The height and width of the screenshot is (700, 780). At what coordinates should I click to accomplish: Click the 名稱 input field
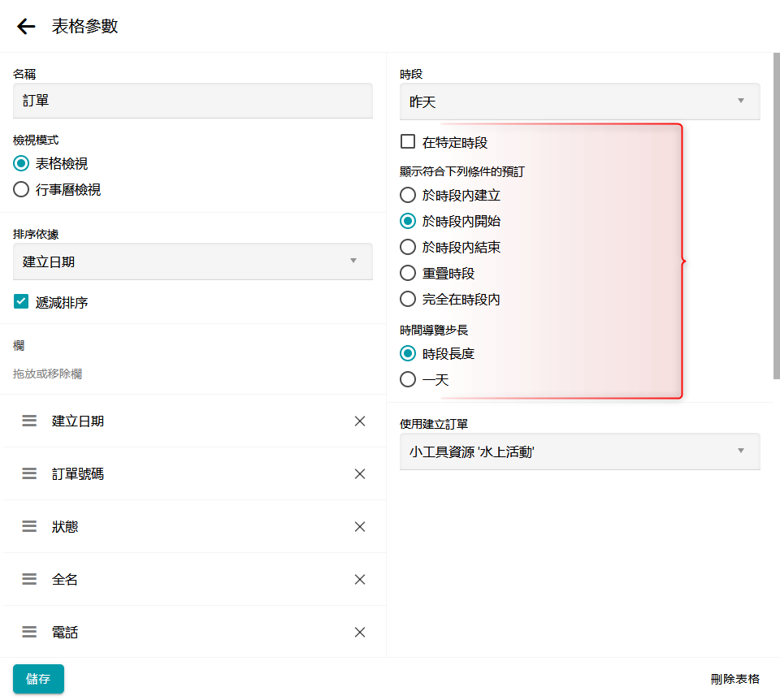pos(193,101)
